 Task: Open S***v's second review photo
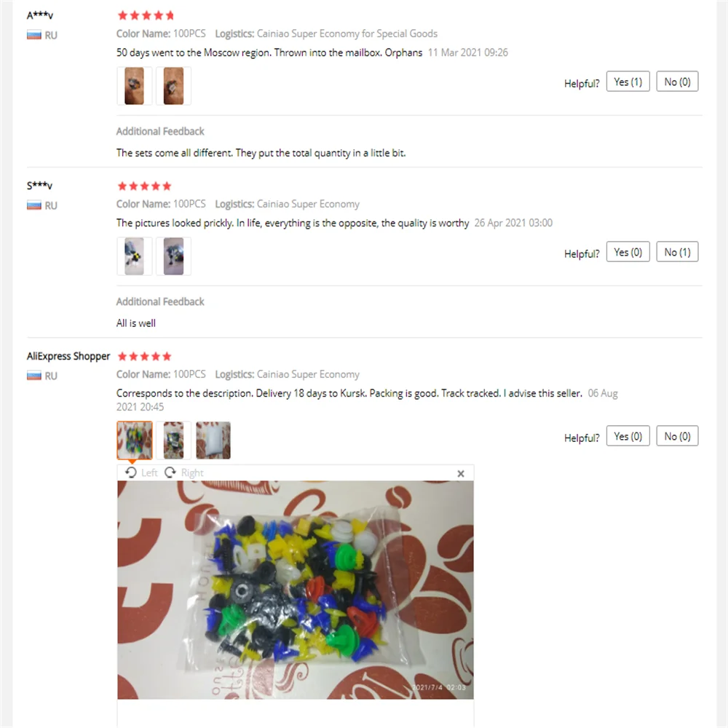(x=174, y=256)
